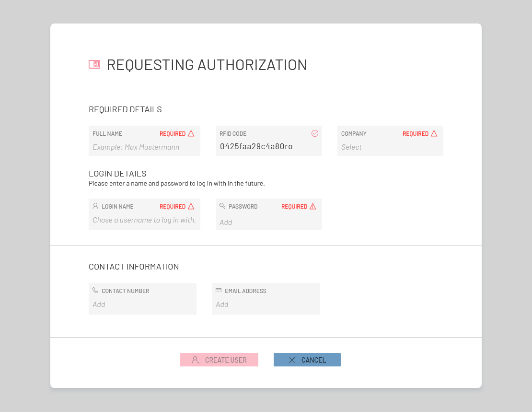Focus the Login Name username field
Image resolution: width=532 pixels, height=412 pixels.
[144, 220]
